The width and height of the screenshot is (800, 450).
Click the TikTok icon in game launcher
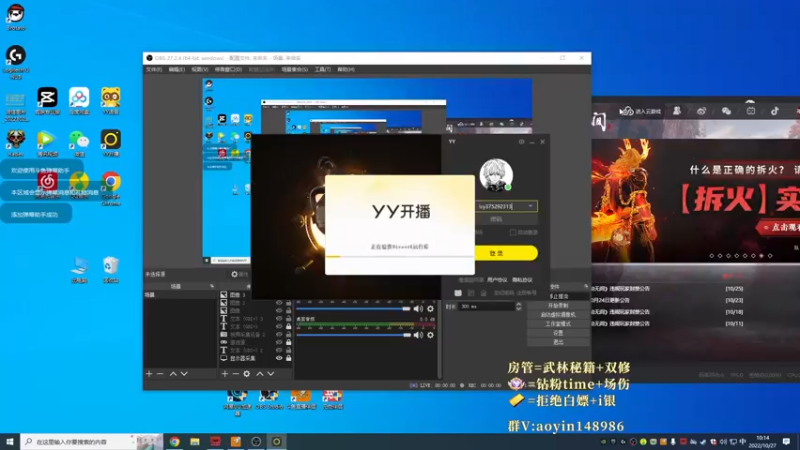coord(775,111)
